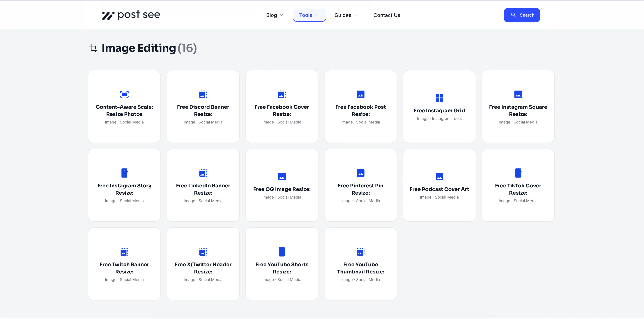This screenshot has width=644, height=319.
Task: Click 'Image · Social Media' under X/Twitter Header Resize
Action: click(203, 280)
